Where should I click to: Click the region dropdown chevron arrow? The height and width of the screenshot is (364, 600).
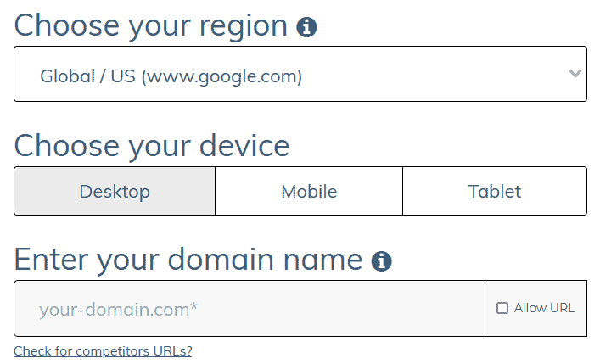click(575, 74)
